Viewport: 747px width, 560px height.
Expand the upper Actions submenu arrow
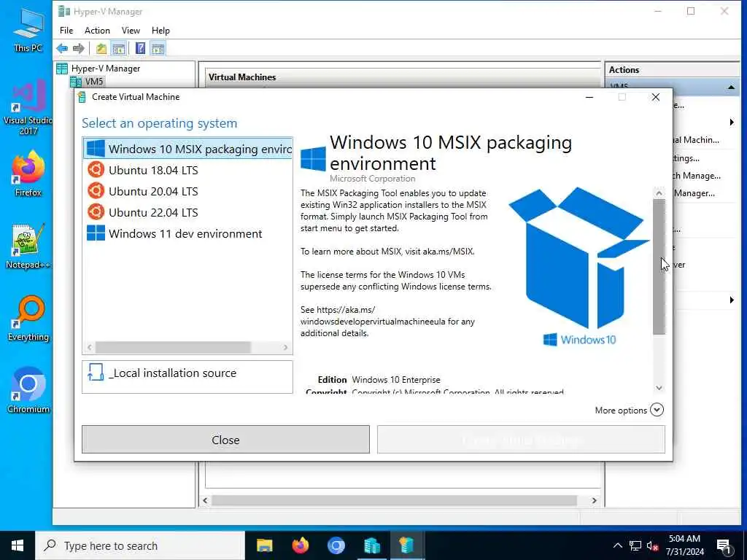click(732, 122)
